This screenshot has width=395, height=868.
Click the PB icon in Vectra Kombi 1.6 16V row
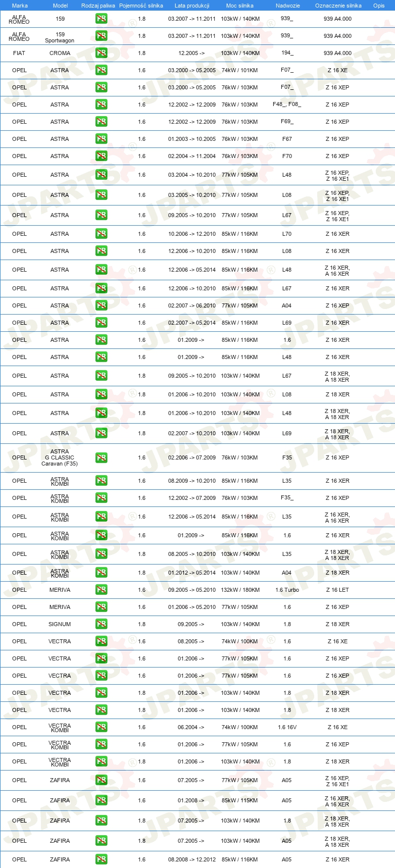pyautogui.click(x=101, y=727)
